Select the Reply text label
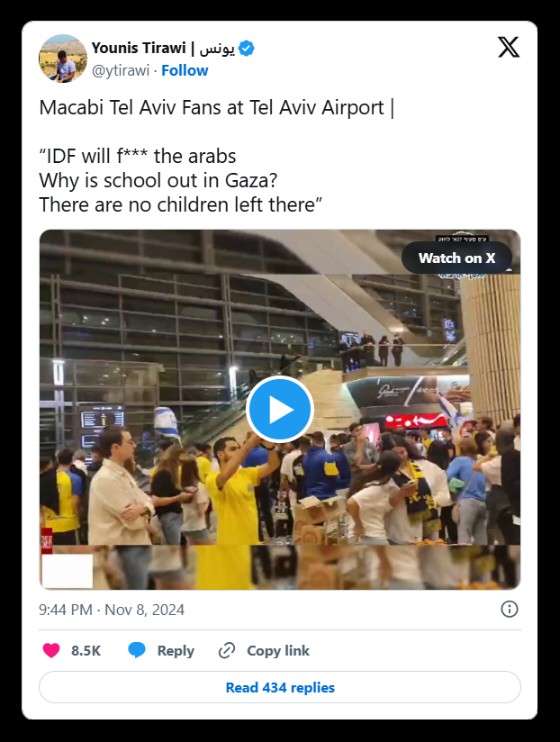This screenshot has width=560, height=742. click(x=176, y=651)
